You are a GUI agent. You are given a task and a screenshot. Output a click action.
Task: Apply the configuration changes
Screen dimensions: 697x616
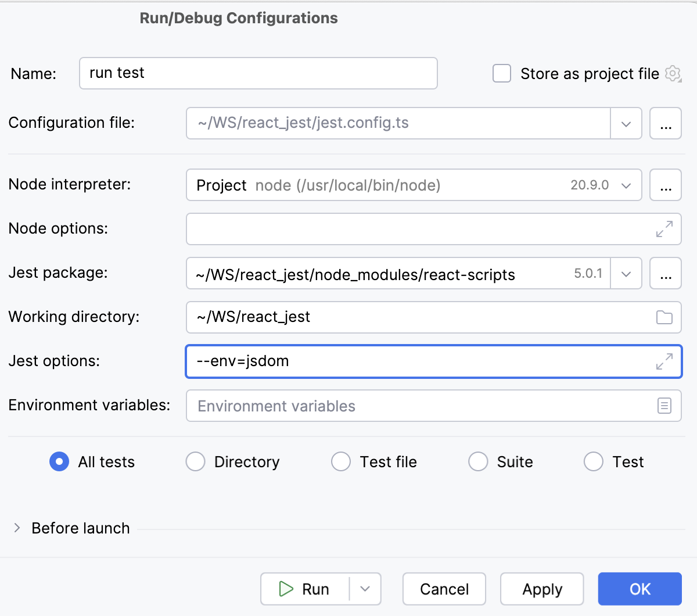click(x=541, y=589)
